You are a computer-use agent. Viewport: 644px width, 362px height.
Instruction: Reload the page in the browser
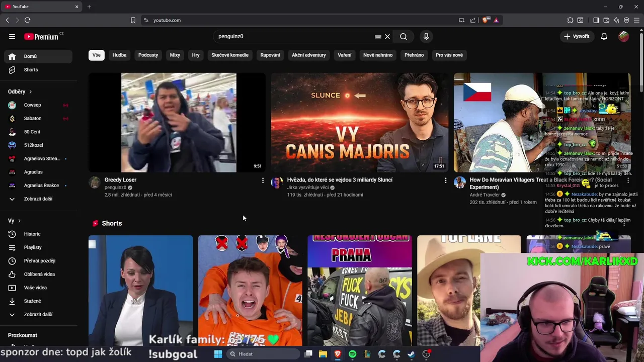click(x=27, y=20)
